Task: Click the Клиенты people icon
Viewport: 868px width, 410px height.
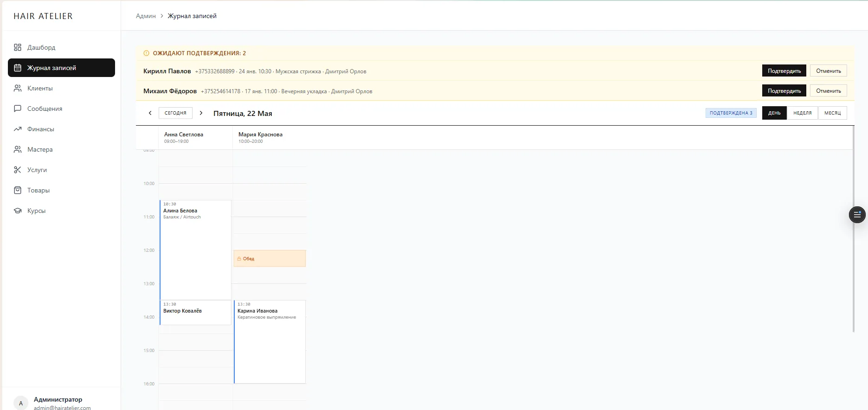Action: click(x=18, y=88)
